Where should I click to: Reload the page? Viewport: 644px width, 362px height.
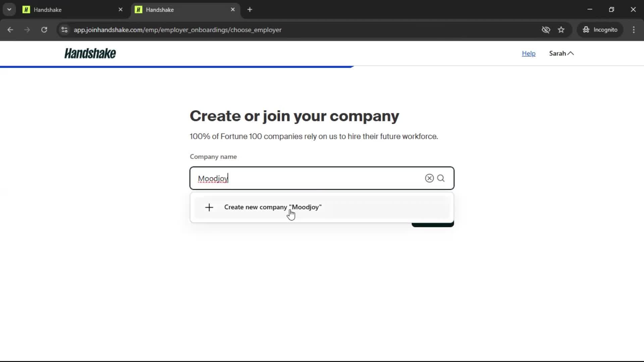[44, 30]
